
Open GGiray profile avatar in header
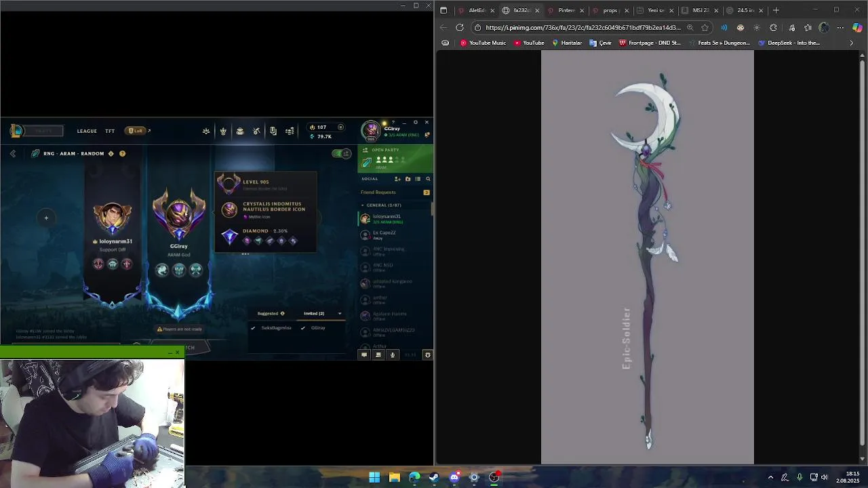(x=371, y=131)
